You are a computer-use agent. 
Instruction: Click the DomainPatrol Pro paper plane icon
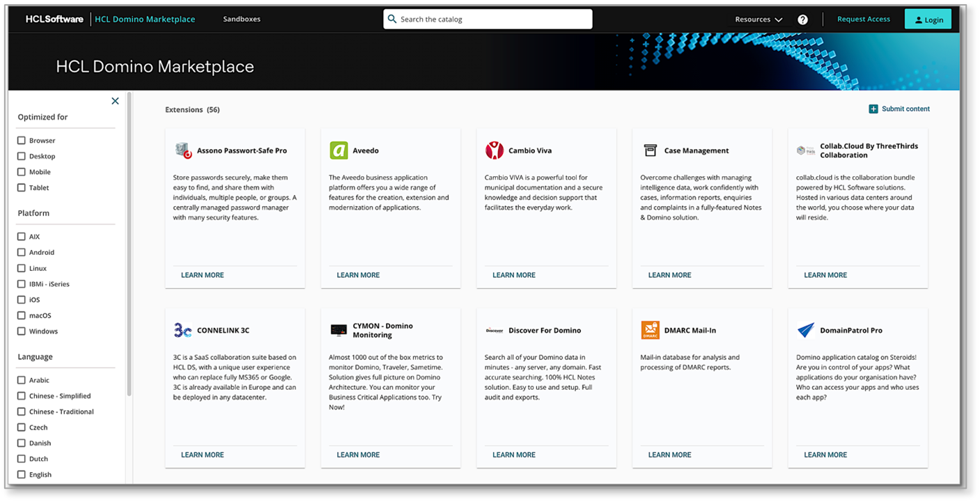pyautogui.click(x=806, y=330)
